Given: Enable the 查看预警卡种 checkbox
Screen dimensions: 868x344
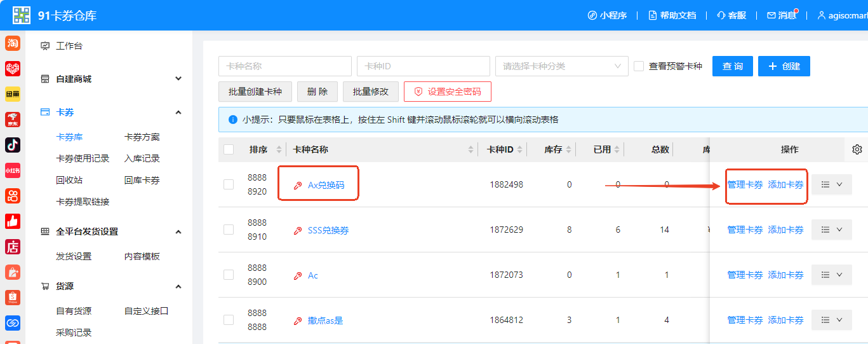Looking at the screenshot, I should point(639,66).
